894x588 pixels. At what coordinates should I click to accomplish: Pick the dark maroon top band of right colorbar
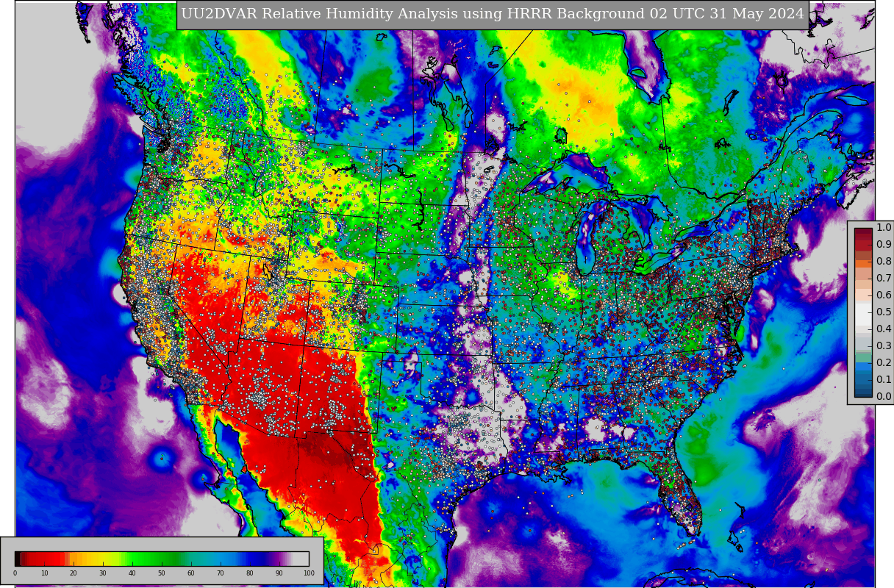tap(863, 232)
